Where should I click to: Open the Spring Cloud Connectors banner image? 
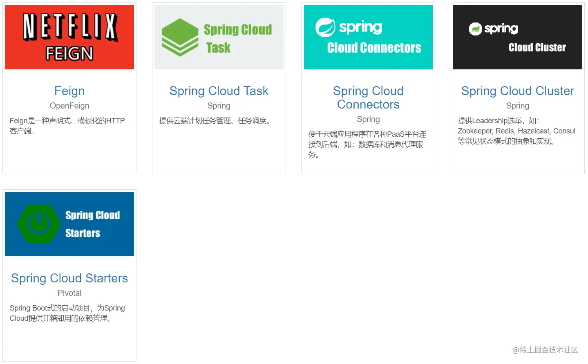[368, 37]
